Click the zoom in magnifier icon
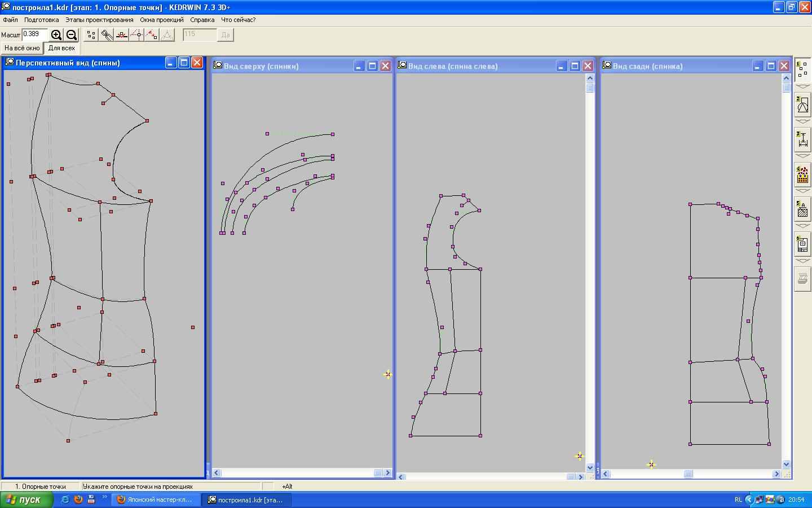Screen dimensions: 812x508 (x=56, y=35)
